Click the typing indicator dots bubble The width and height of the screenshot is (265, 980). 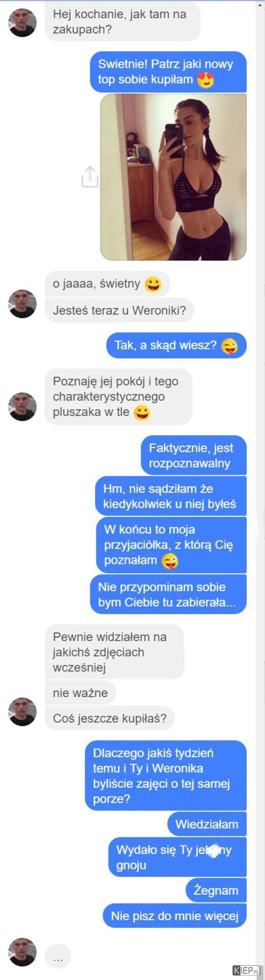pos(58,956)
